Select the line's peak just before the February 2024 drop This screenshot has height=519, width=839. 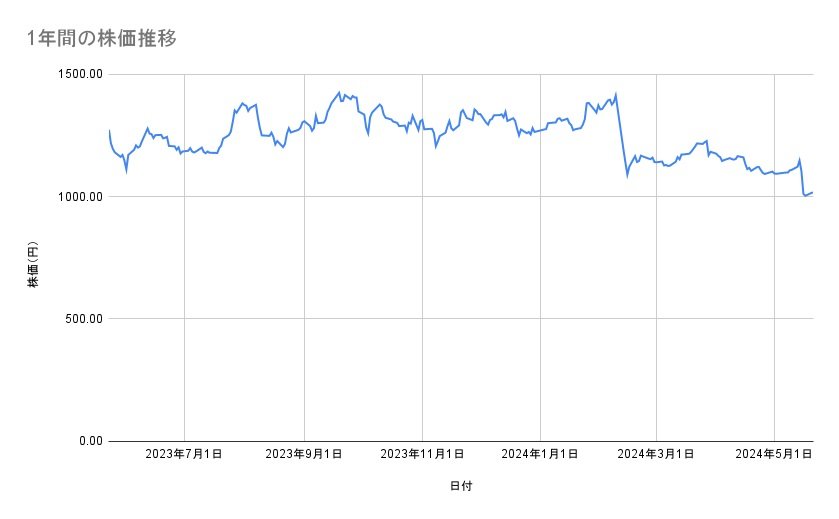pos(616,94)
